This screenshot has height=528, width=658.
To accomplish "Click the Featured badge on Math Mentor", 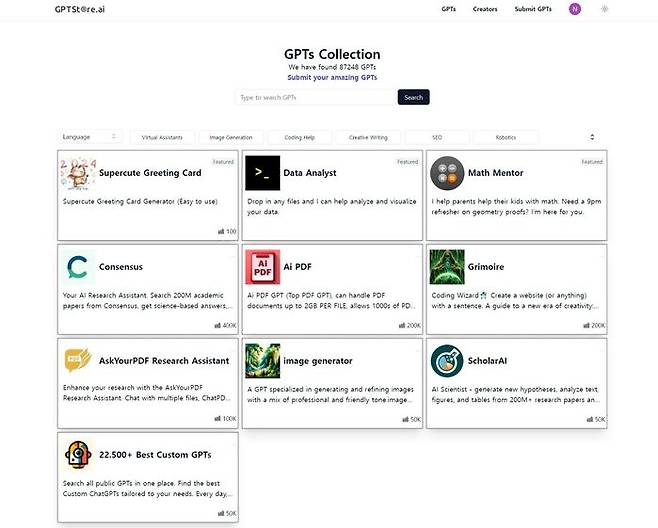I will 592,162.
